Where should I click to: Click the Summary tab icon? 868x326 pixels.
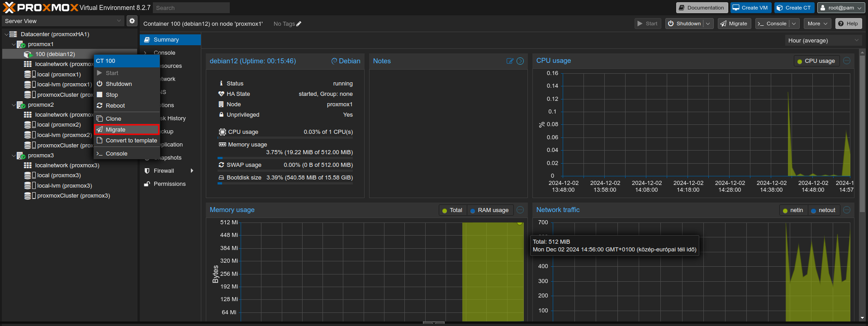(147, 40)
